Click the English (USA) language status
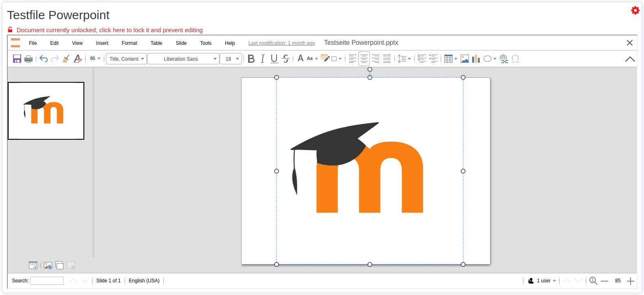Image resolution: width=644 pixels, height=295 pixels. [144, 281]
